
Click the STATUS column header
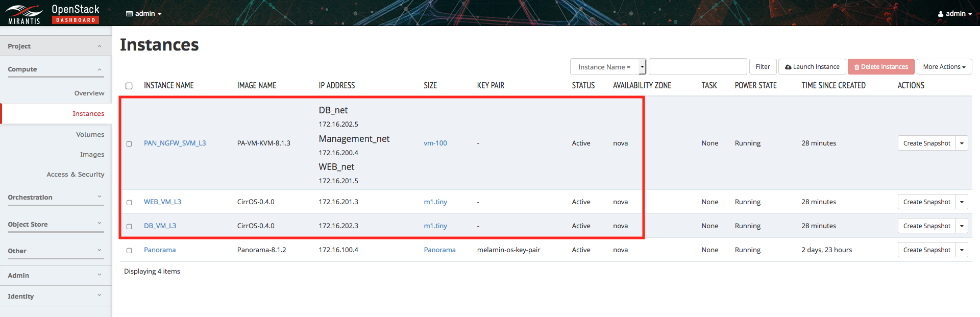click(x=583, y=86)
